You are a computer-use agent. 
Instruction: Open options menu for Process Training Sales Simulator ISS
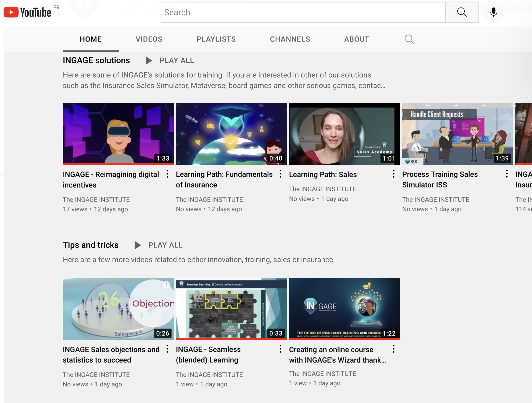(x=507, y=174)
